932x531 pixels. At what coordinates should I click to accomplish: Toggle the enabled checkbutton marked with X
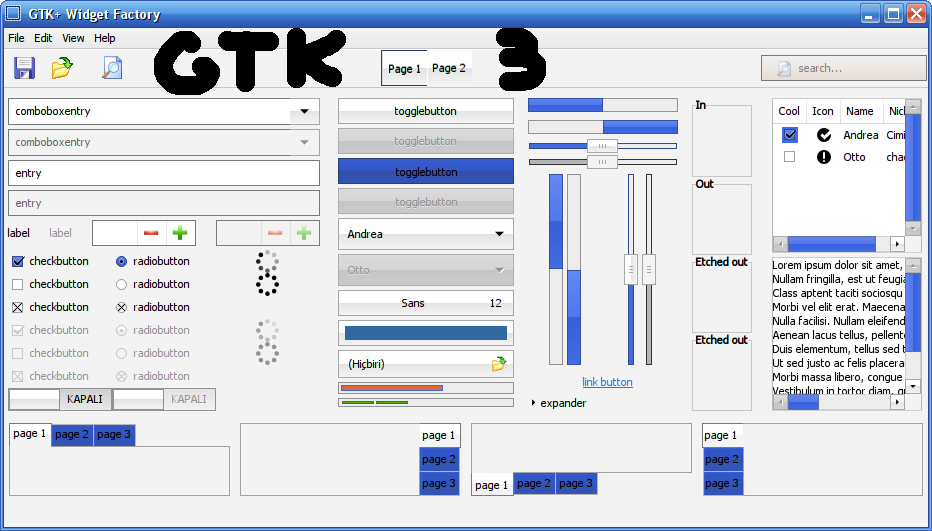click(18, 307)
